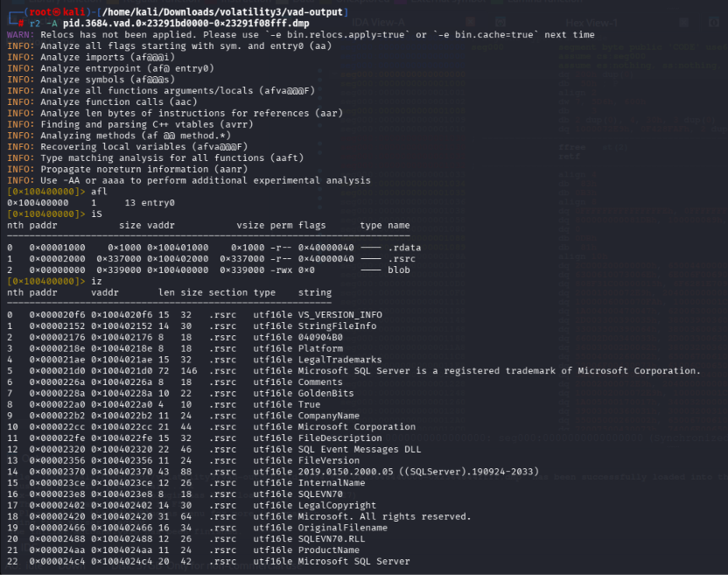Click the LegalTrademarks string entry
Viewport: 728px width, 575px height.
339,360
